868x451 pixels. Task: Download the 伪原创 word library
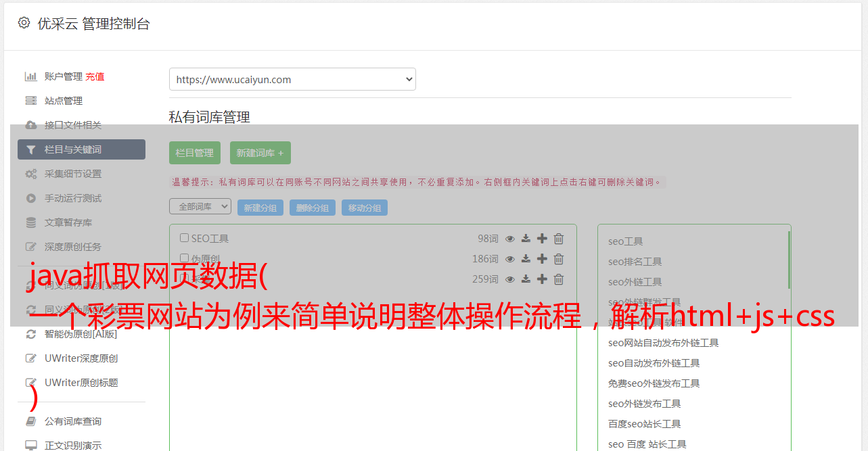pos(526,259)
